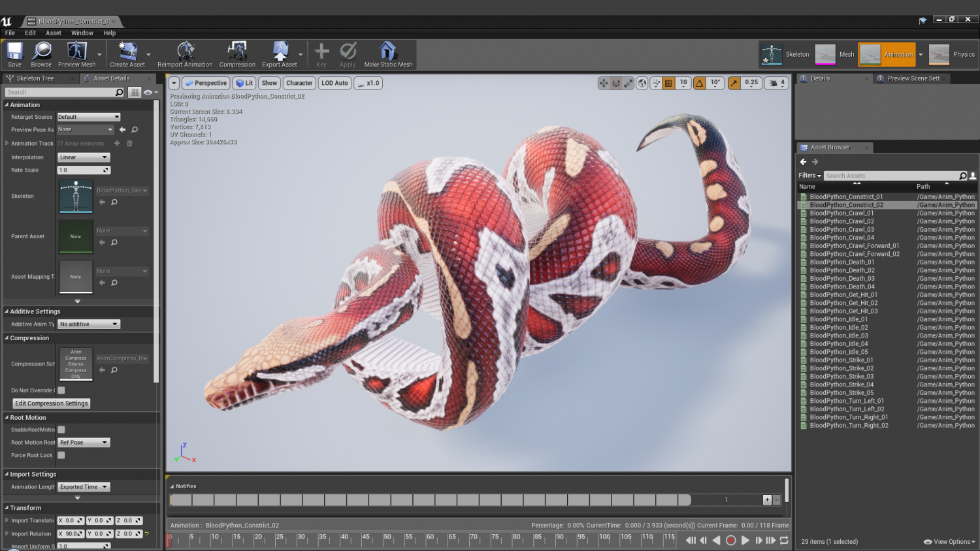Screen dimensions: 980x551
Task: Open the Edit menu
Action: pos(30,33)
